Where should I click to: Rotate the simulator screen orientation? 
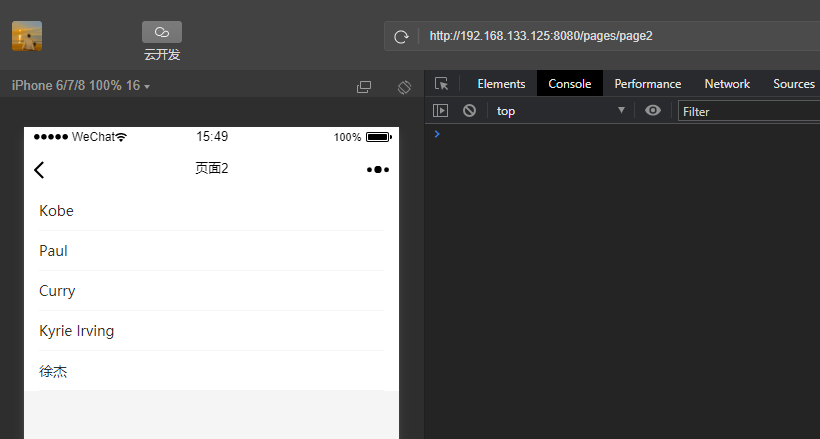tap(404, 87)
